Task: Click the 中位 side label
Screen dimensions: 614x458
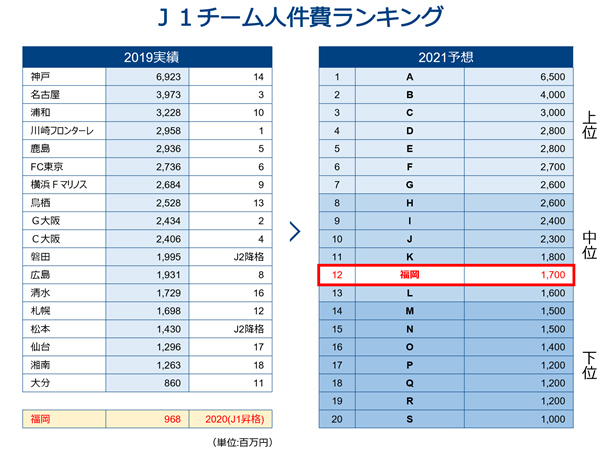Action: tap(589, 245)
